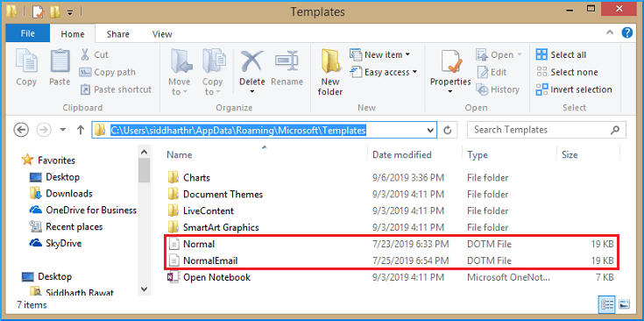Switch to the View tab
644x321 pixels.
pyautogui.click(x=162, y=34)
